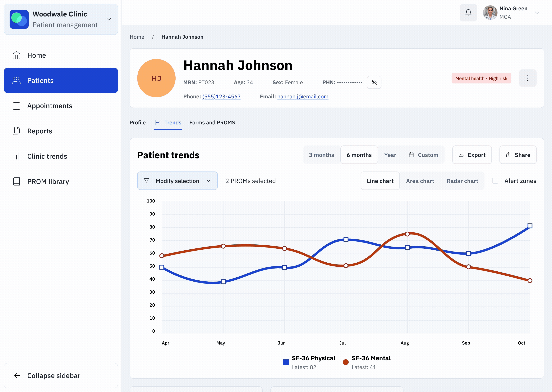Open the Home section in sidebar
This screenshot has width=552, height=392.
[36, 55]
